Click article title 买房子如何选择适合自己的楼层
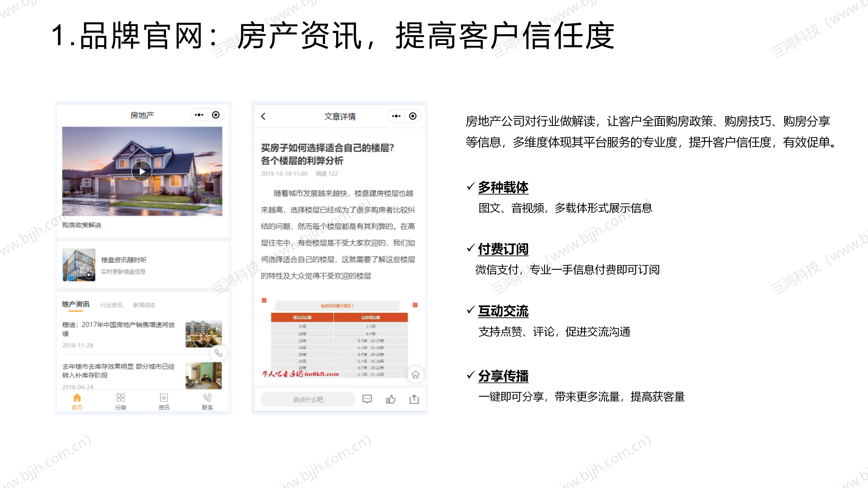 pyautogui.click(x=328, y=154)
